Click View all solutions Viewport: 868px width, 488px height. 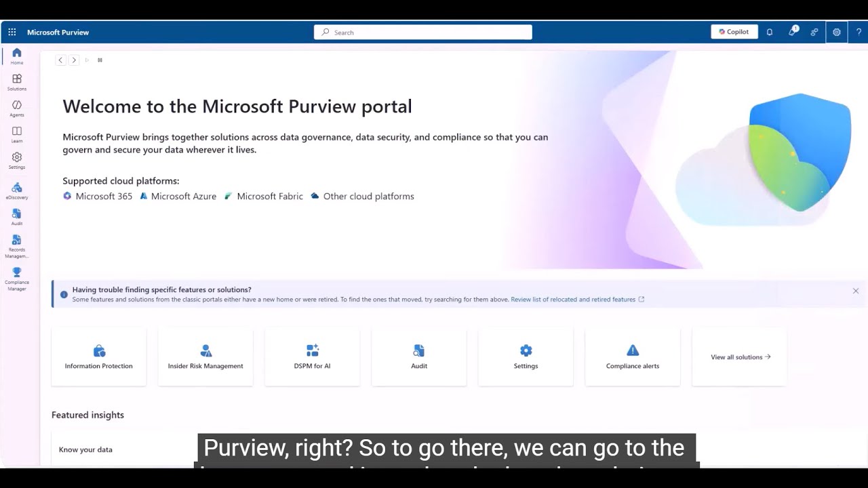[740, 357]
